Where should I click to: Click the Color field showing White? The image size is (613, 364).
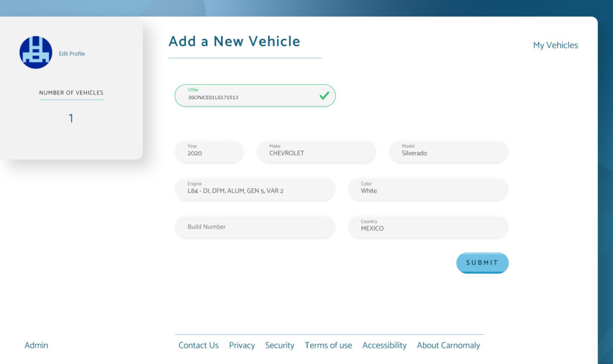pyautogui.click(x=428, y=190)
